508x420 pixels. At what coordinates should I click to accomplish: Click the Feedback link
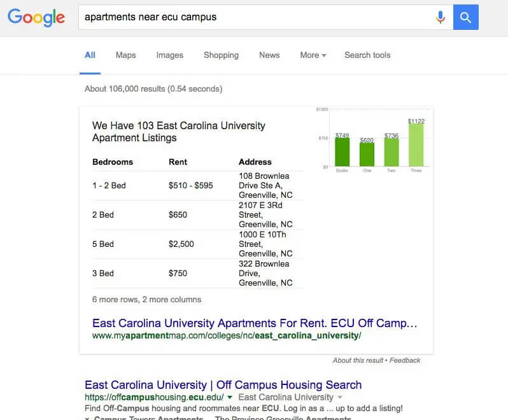tap(405, 360)
